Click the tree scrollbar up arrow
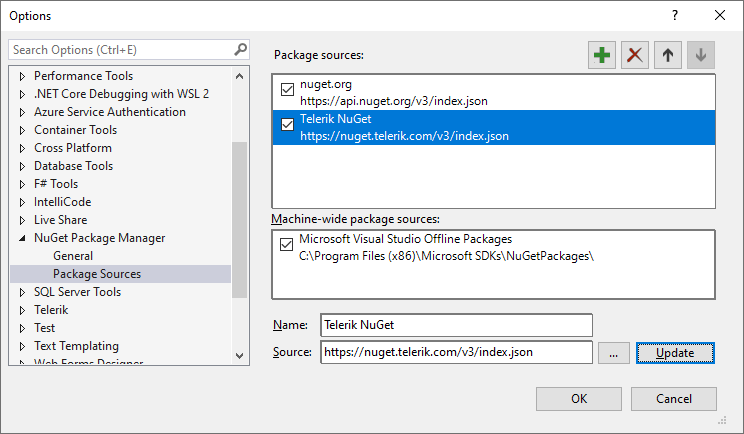 [x=240, y=76]
